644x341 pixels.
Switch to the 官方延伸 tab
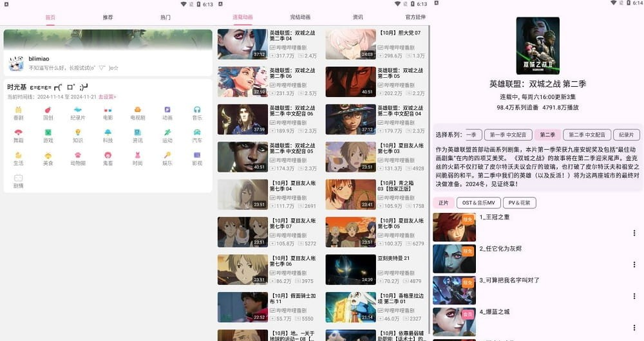click(x=415, y=17)
